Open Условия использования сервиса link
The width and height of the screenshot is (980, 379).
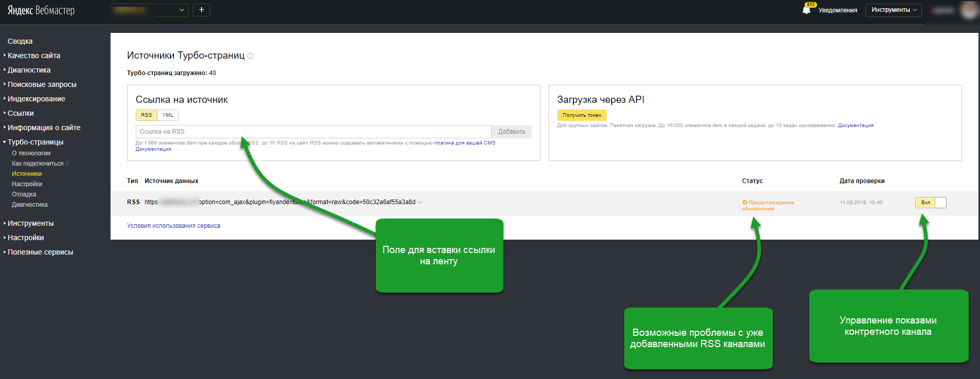click(174, 226)
